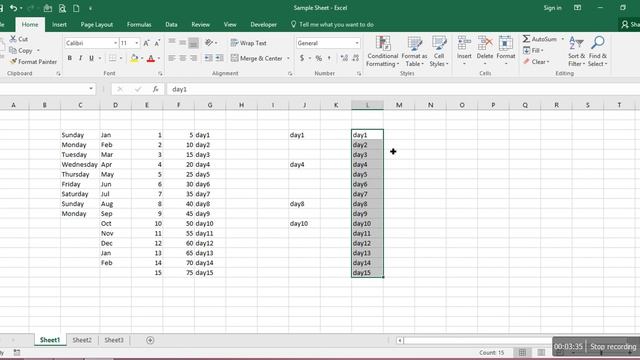Open the font size dropdown
Image resolution: width=640 pixels, height=360 pixels.
136,43
